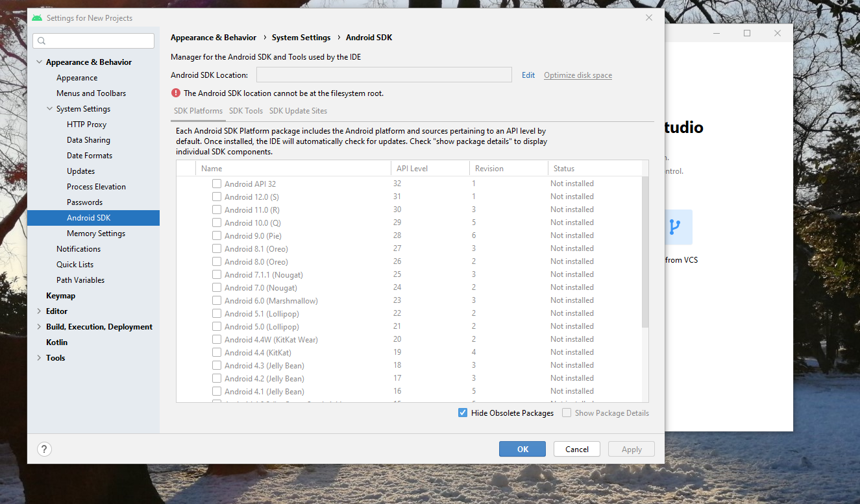Click the Android 5.1 (Lollipop) row name
Image resolution: width=860 pixels, height=504 pixels.
click(262, 313)
